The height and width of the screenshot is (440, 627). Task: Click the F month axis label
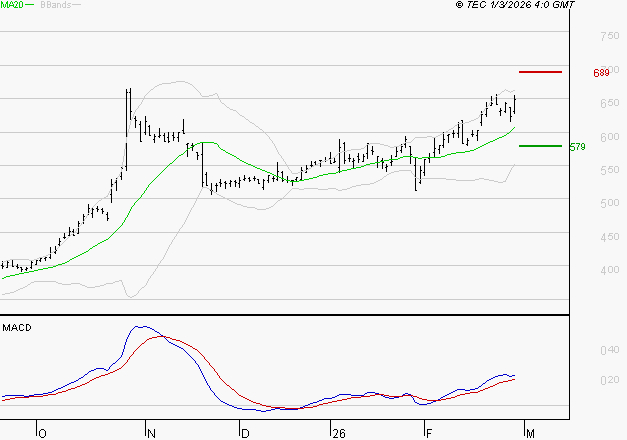click(x=429, y=434)
